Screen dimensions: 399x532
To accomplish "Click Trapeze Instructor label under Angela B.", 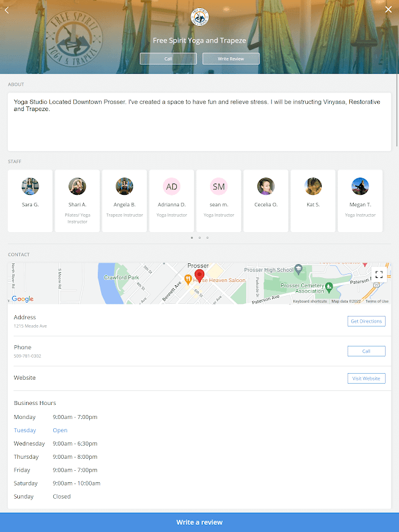I will (x=124, y=215).
